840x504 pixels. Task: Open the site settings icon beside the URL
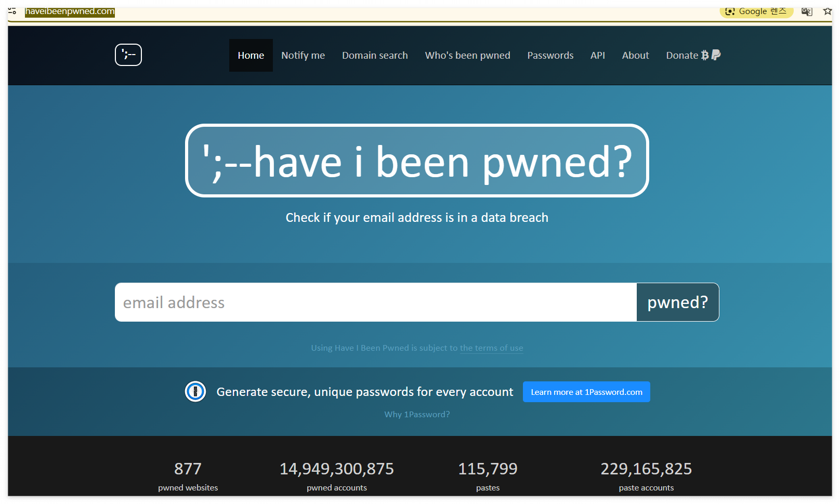coord(12,11)
